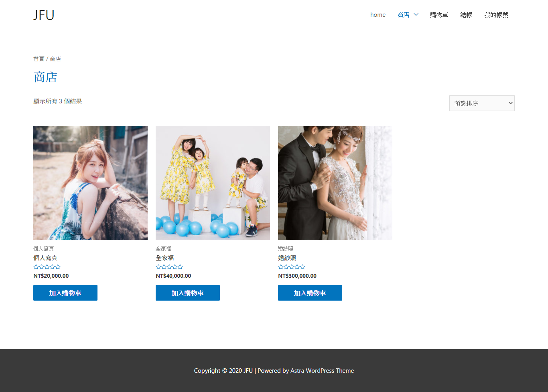The image size is (548, 392).
Task: Click the 婚紗照 product title
Action: tap(287, 258)
